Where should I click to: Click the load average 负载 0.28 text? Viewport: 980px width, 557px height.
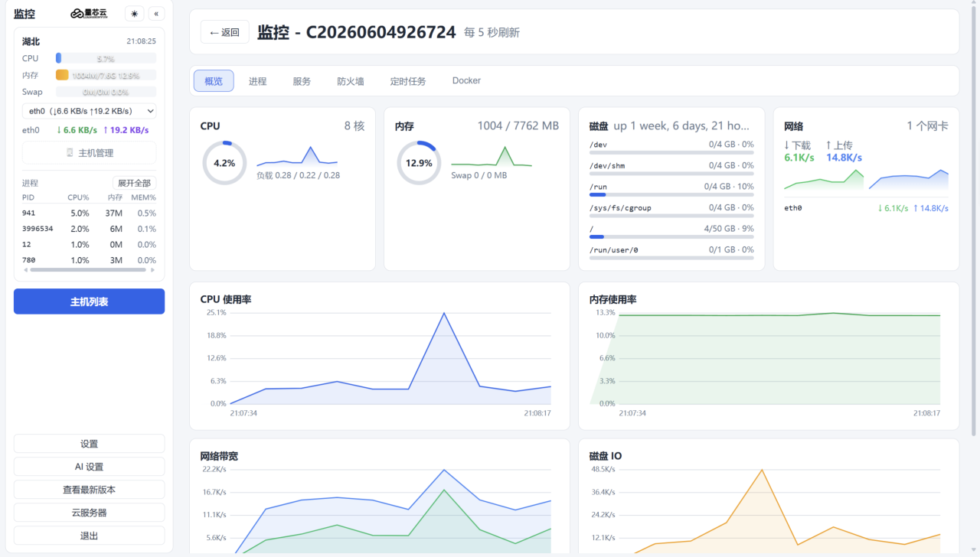click(x=299, y=175)
